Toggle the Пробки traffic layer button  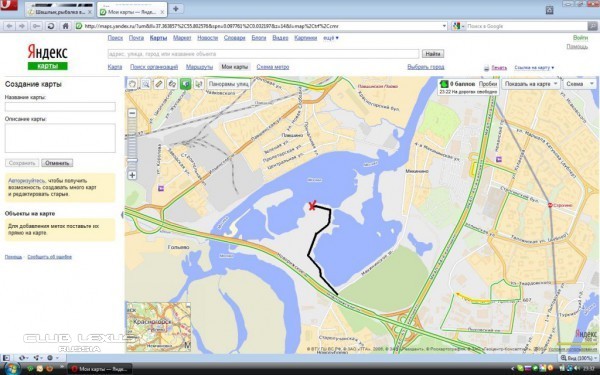(488, 84)
